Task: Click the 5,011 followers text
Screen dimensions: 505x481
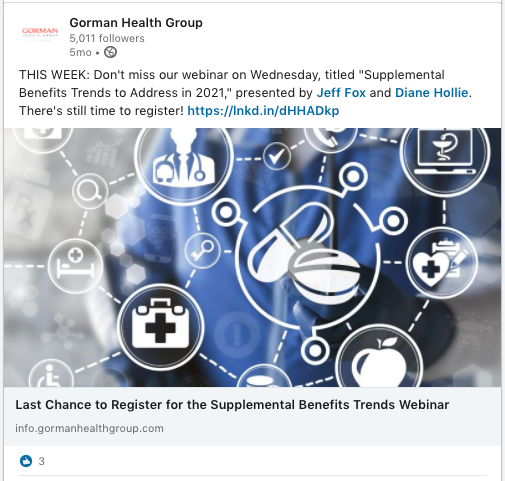Action: (107, 38)
